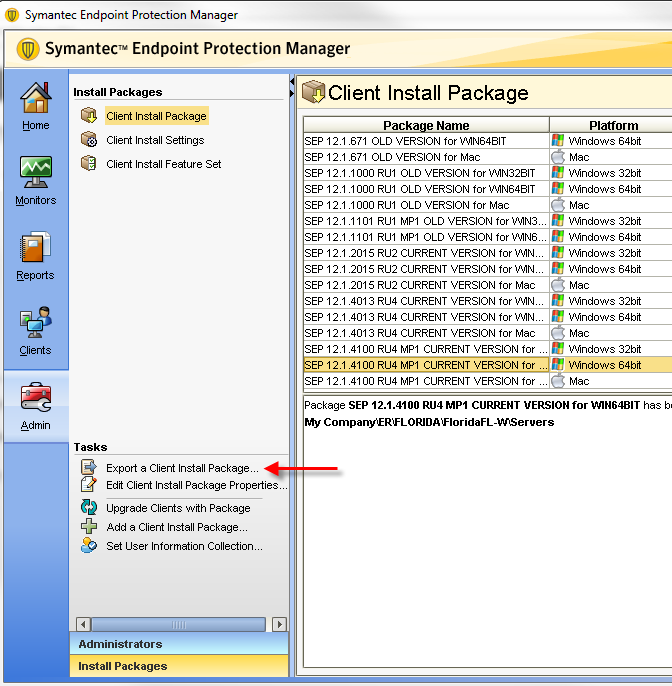This screenshot has width=672, height=686.
Task: Click the Home label in sidebar
Action: [36, 125]
